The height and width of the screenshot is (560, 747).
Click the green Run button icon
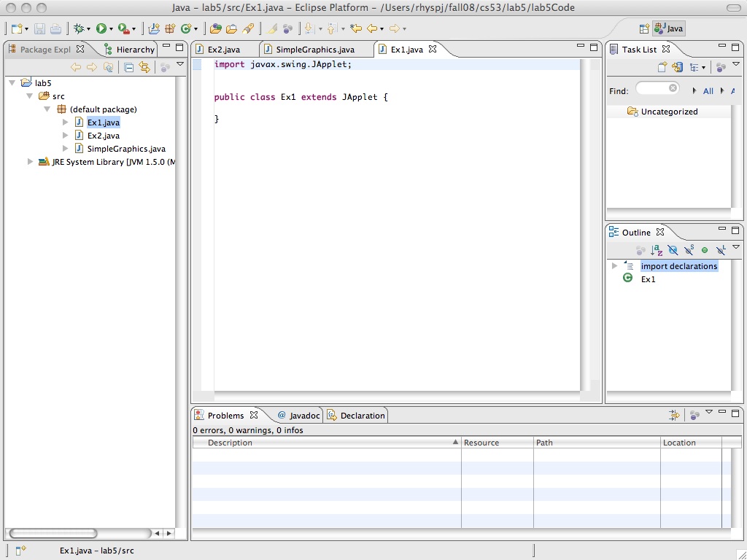(101, 28)
